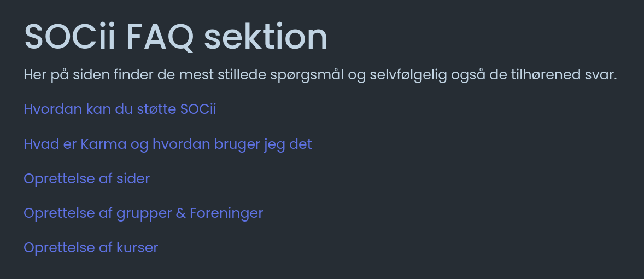Go to the "Oprettelse af kurser" link

[x=91, y=248]
